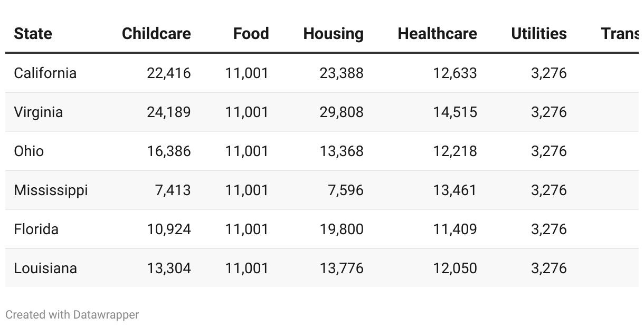Click the Housing column header
644x327 pixels.
click(333, 34)
